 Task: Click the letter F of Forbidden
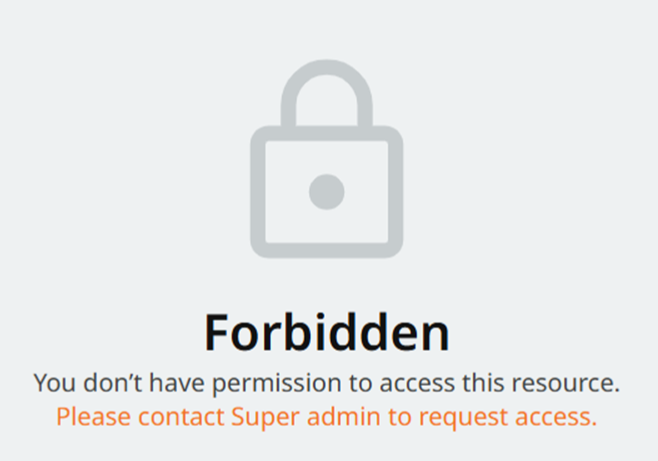[x=215, y=332]
